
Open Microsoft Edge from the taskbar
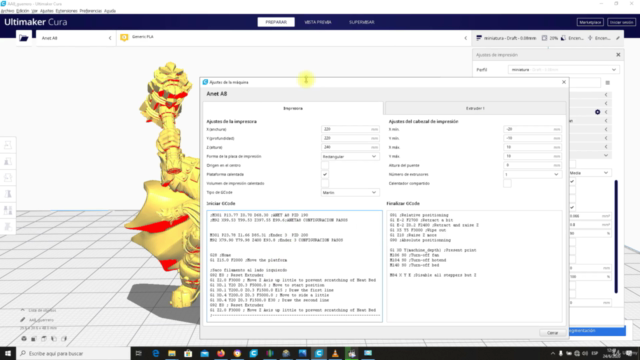coord(156,353)
